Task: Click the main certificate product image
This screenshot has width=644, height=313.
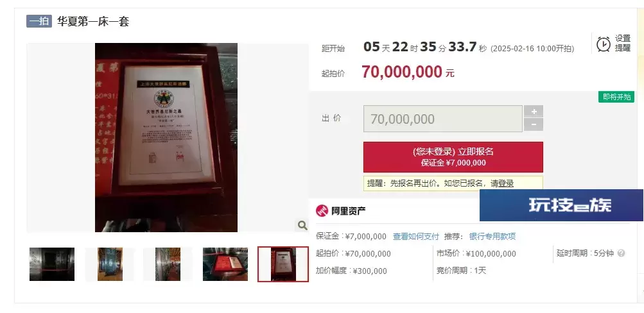Action: click(166, 137)
